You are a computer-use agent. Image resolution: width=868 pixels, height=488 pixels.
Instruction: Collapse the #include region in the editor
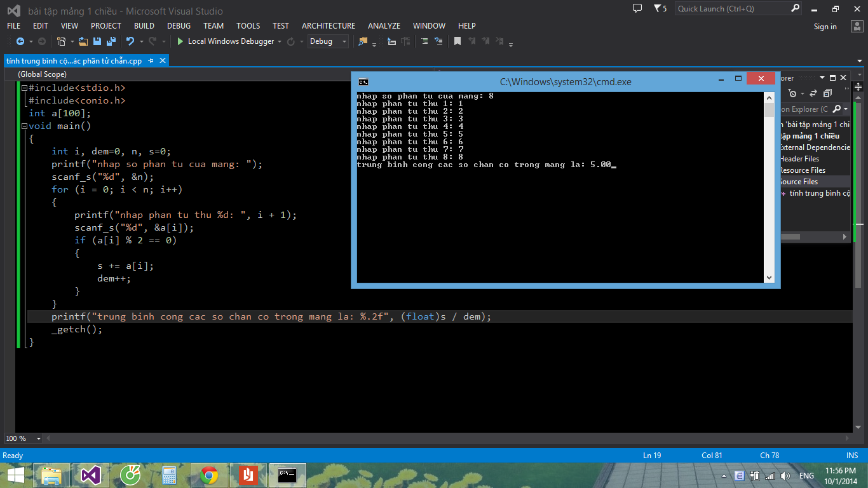[24, 88]
